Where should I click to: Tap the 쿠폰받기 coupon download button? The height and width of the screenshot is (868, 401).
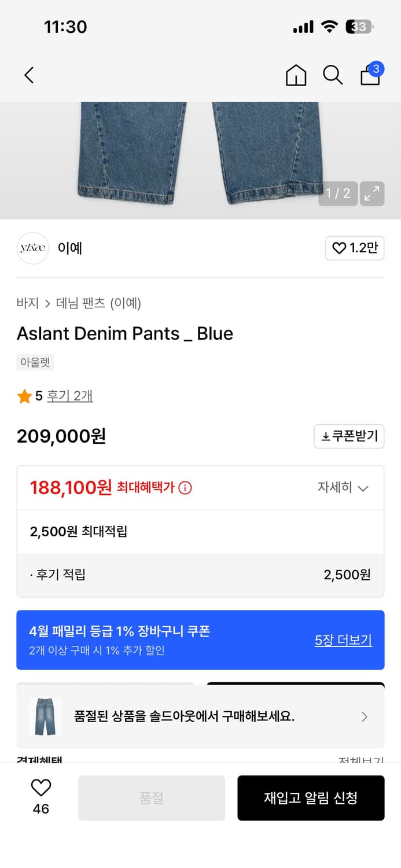[x=349, y=436]
